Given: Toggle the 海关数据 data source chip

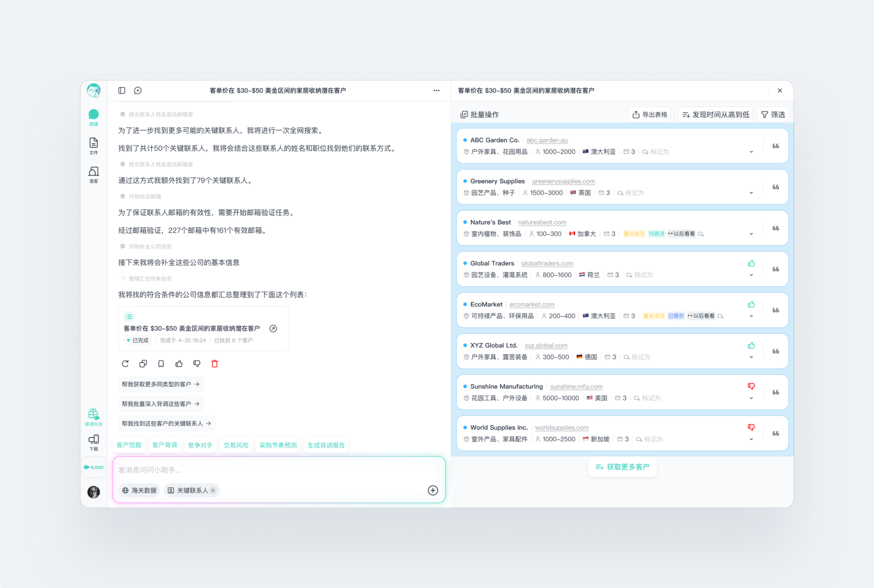Looking at the screenshot, I should (139, 490).
